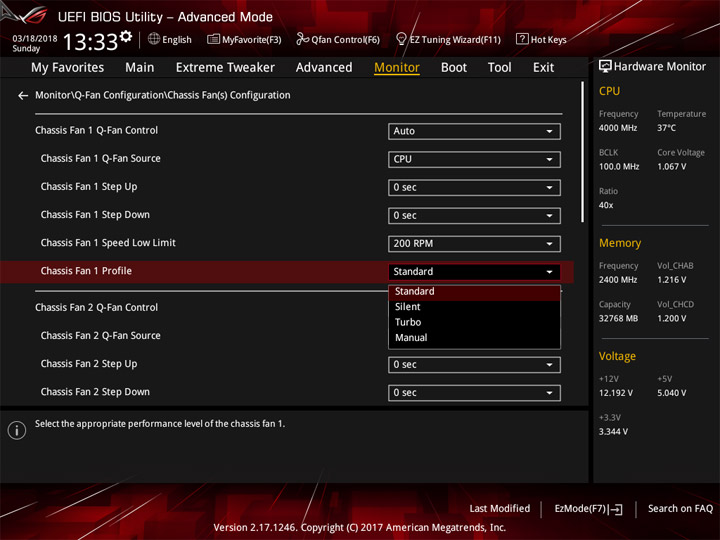Click +3.3V value 3.344 V
Image resolution: width=720 pixels, height=540 pixels.
coord(613,432)
